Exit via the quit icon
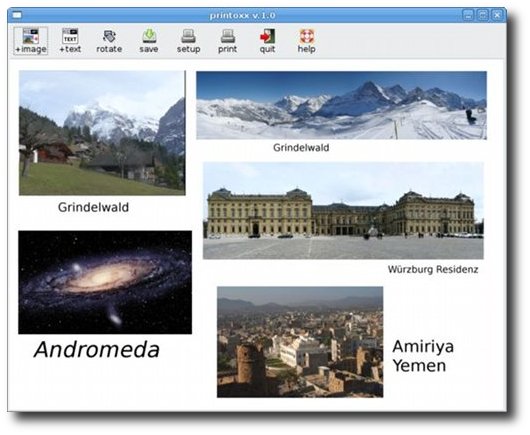 pyautogui.click(x=267, y=41)
